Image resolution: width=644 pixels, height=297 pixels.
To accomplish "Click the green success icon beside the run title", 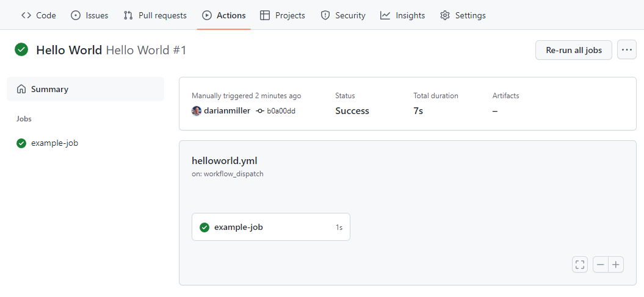I will click(21, 49).
